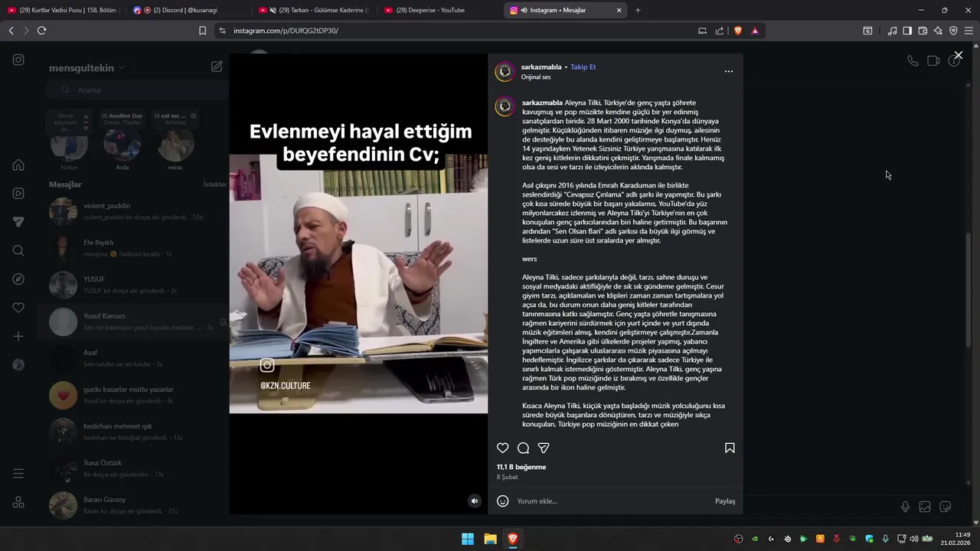This screenshot has height=551, width=980.
Task: Mute audio on the Instagram tab
Action: [x=524, y=10]
